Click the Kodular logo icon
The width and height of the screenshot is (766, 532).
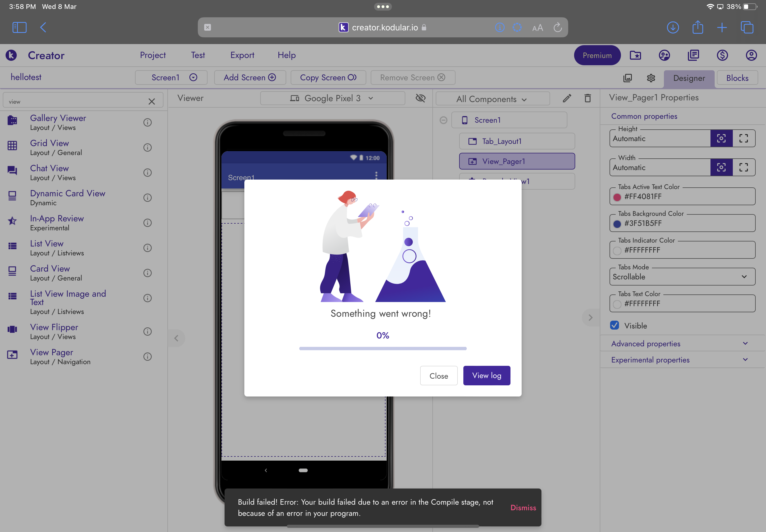coord(11,55)
